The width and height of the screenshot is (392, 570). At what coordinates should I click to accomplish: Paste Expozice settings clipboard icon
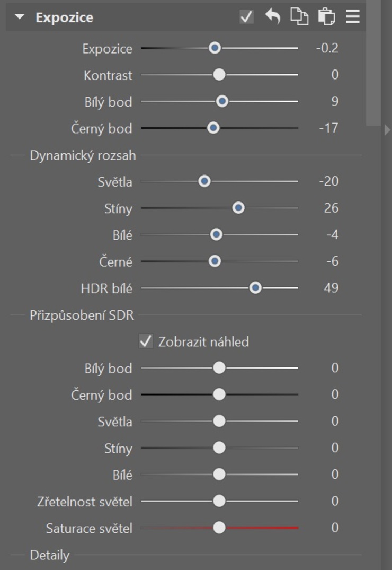[x=326, y=17]
